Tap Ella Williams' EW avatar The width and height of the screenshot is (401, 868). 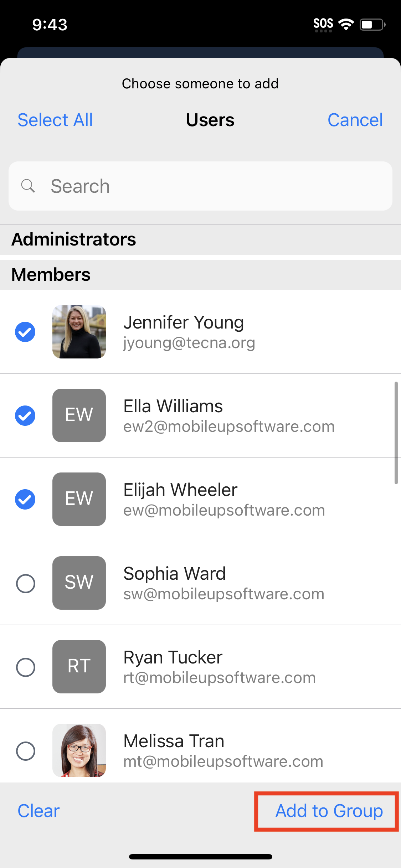[x=79, y=415]
